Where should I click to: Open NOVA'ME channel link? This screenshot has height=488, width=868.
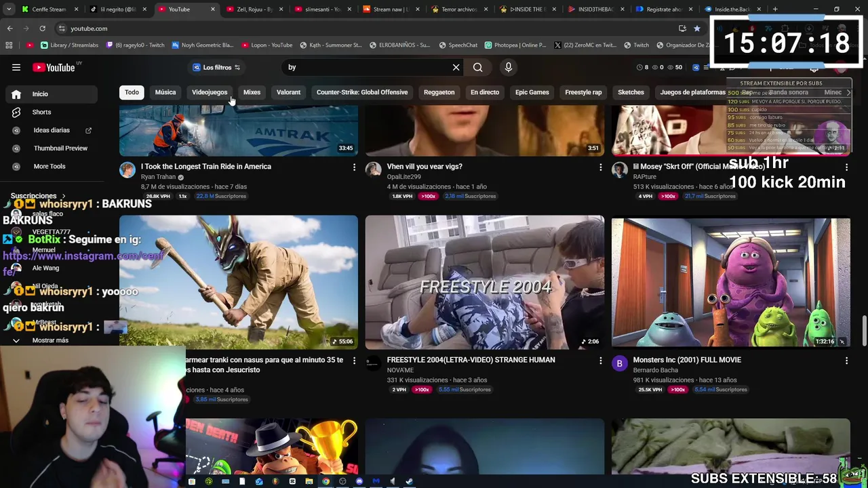pos(400,370)
